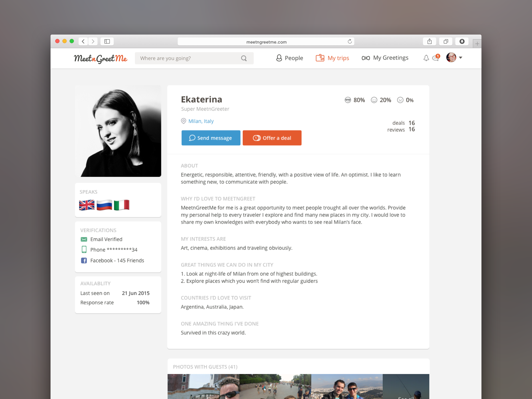Open the MeetnGreetMe logo home link
Screen dimensions: 532x399
pyautogui.click(x=100, y=59)
